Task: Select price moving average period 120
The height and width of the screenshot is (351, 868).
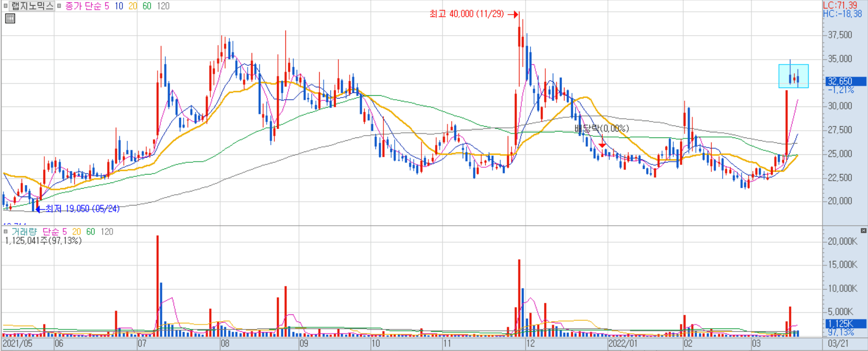Action: point(163,6)
